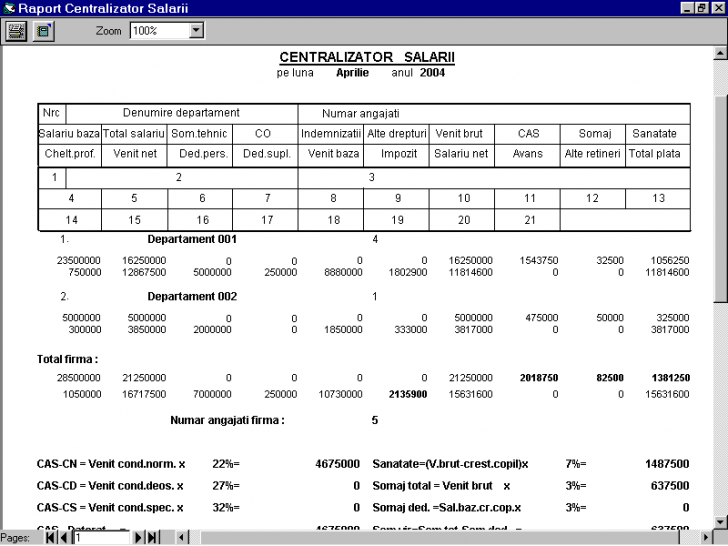
Task: Click the bold total 2018750
Action: [x=539, y=378]
